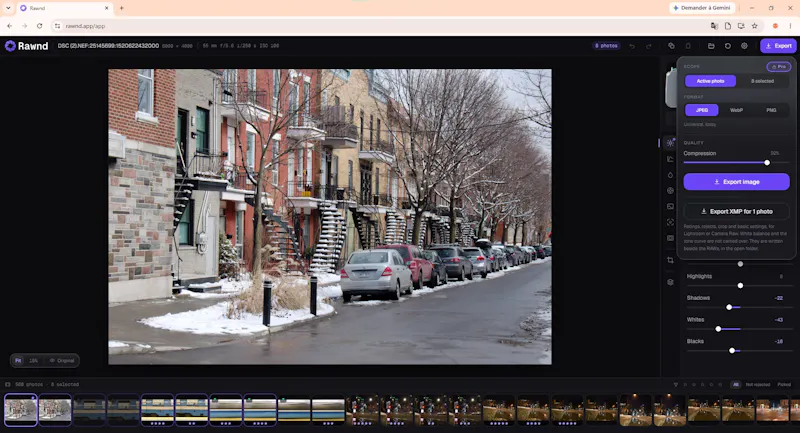Click the Blacks slider handle
Screen dimensions: 800x433
tap(732, 350)
